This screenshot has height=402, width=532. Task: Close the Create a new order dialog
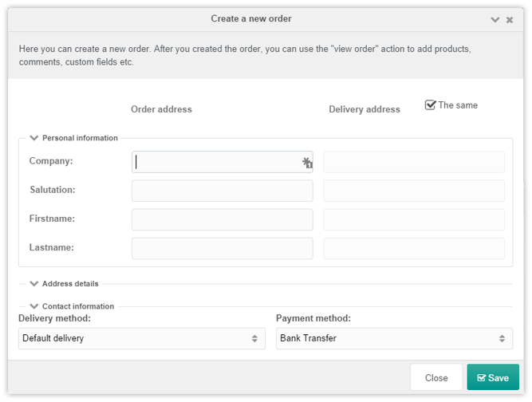tap(510, 20)
